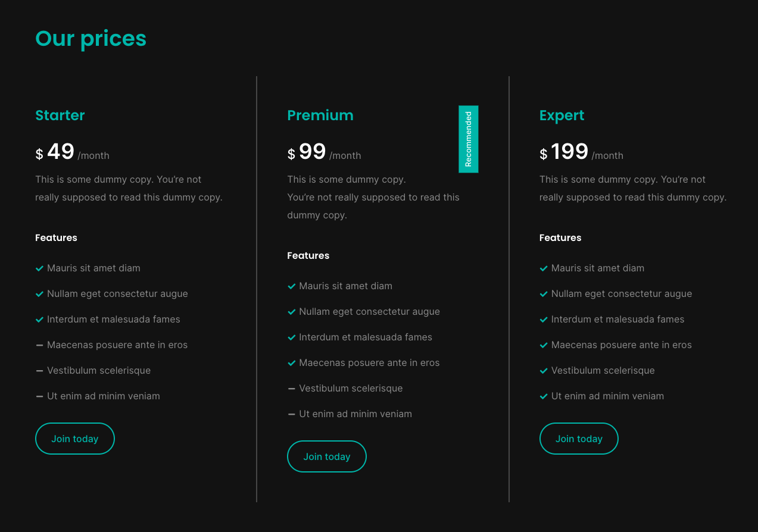Click the Recommended badge on Premium
This screenshot has width=758, height=532.
pyautogui.click(x=469, y=139)
